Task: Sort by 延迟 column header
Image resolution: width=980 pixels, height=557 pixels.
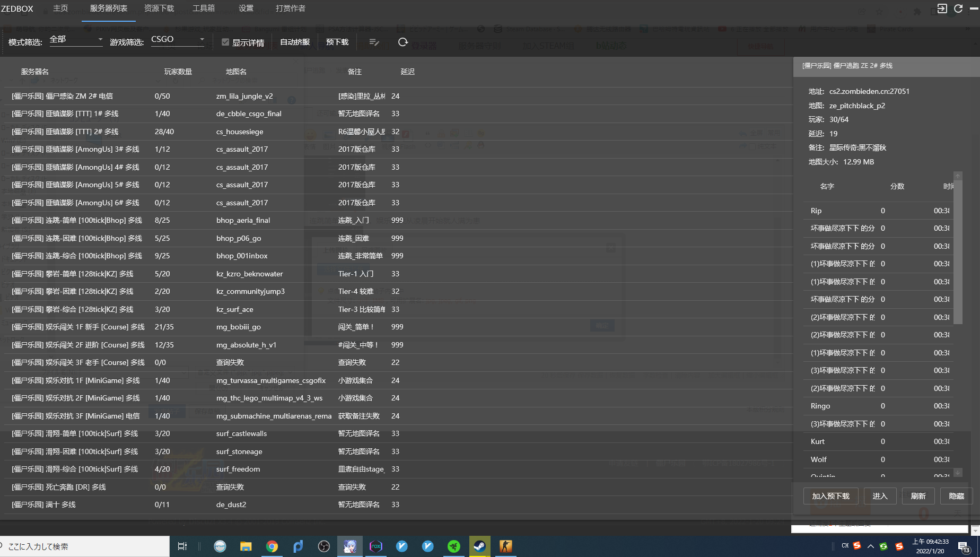Action: (408, 72)
